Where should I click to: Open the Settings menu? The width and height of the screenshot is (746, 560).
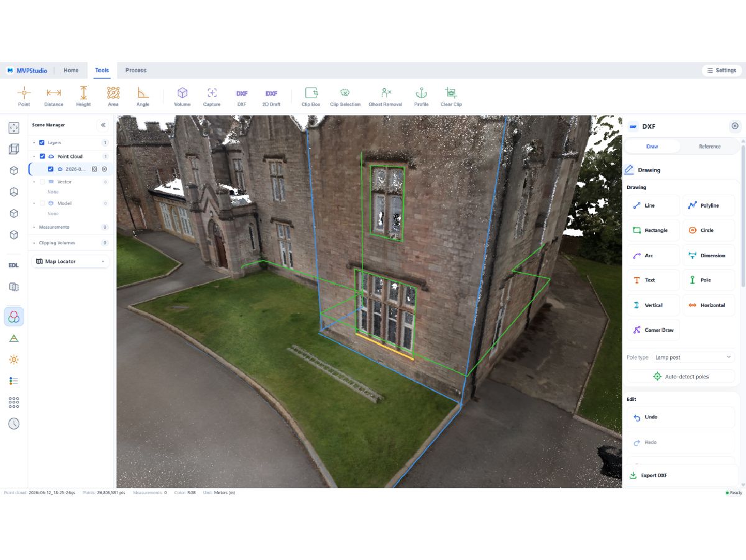[721, 70]
